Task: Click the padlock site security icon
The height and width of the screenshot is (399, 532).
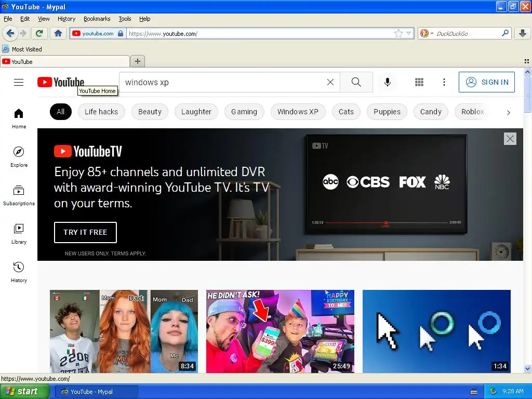Action: point(121,33)
